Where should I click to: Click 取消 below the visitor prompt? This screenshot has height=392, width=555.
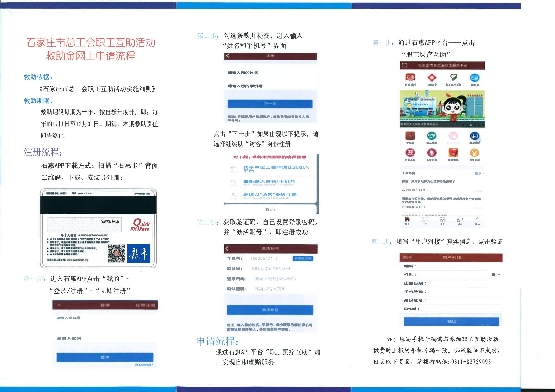[x=269, y=209]
